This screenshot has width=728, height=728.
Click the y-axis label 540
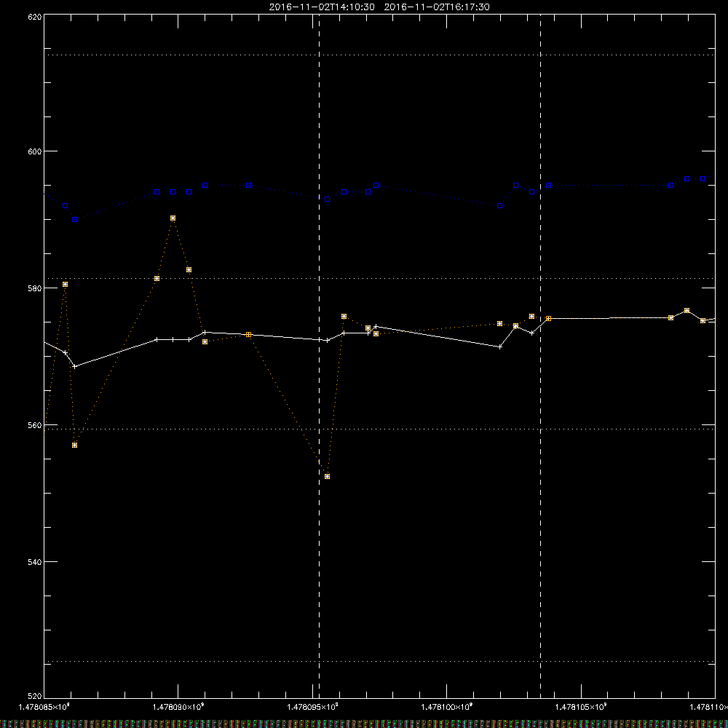click(x=36, y=562)
